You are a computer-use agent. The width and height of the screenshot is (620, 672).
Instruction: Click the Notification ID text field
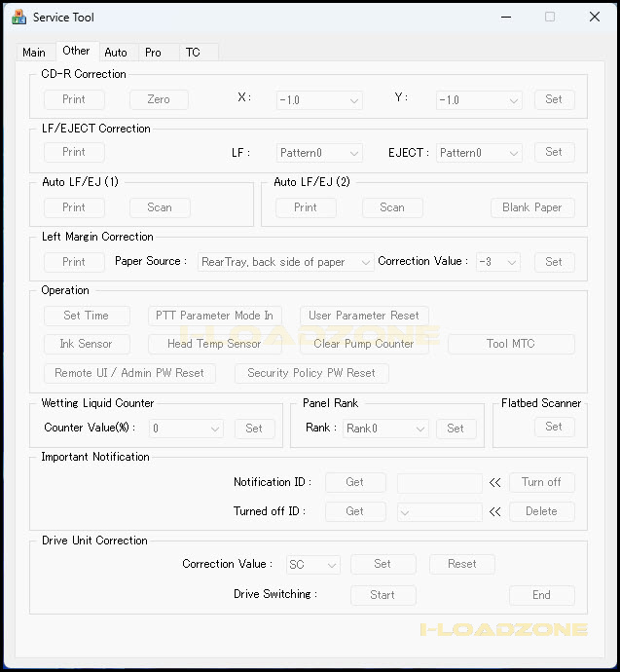(x=439, y=482)
